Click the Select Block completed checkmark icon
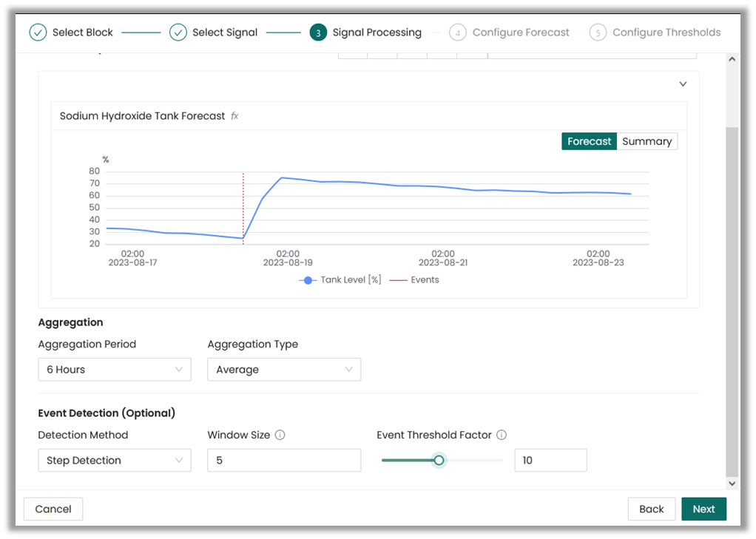Screen dimensions: 756x539 click(38, 33)
